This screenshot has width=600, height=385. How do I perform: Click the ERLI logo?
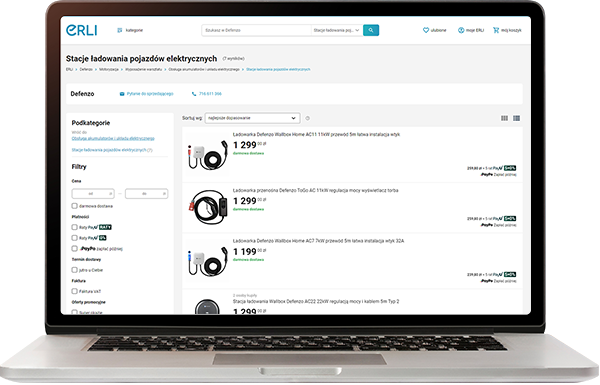pos(82,30)
